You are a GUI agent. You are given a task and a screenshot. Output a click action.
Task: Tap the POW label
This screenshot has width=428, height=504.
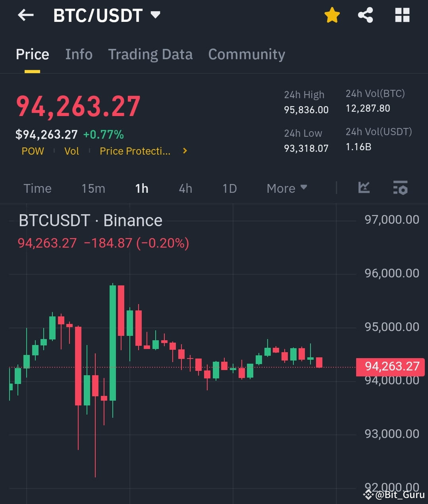(33, 151)
